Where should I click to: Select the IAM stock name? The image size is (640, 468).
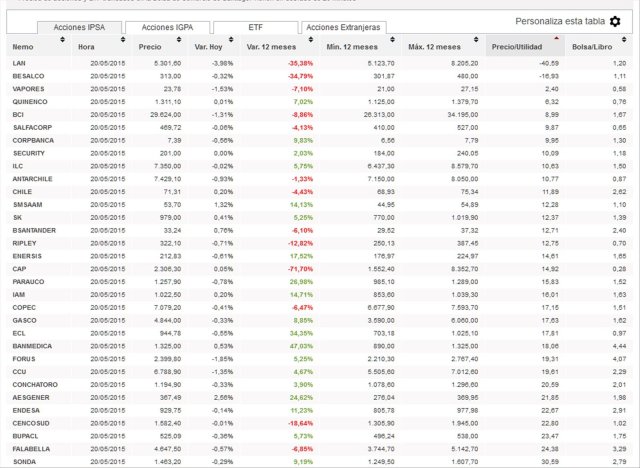18,295
